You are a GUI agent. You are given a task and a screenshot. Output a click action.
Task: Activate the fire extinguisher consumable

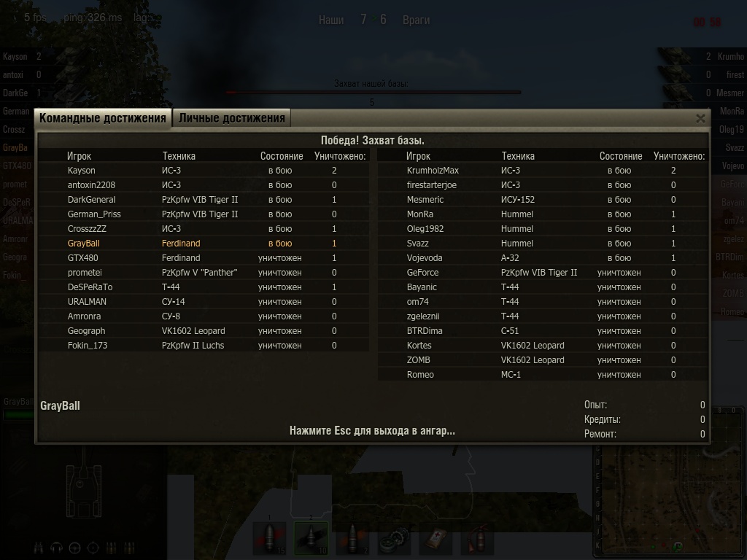(477, 538)
